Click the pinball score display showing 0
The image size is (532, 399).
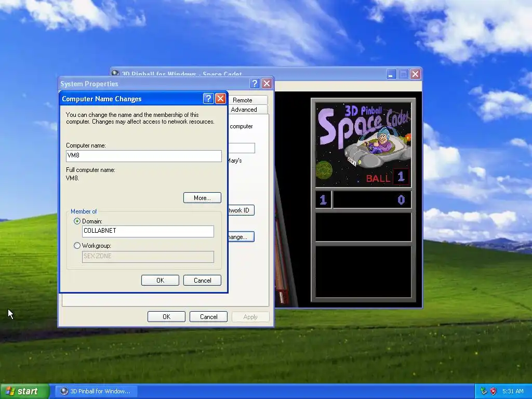372,199
